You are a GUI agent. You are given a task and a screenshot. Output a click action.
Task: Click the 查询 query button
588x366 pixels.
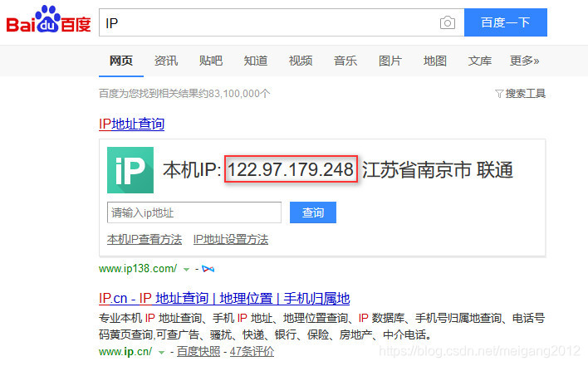point(313,212)
